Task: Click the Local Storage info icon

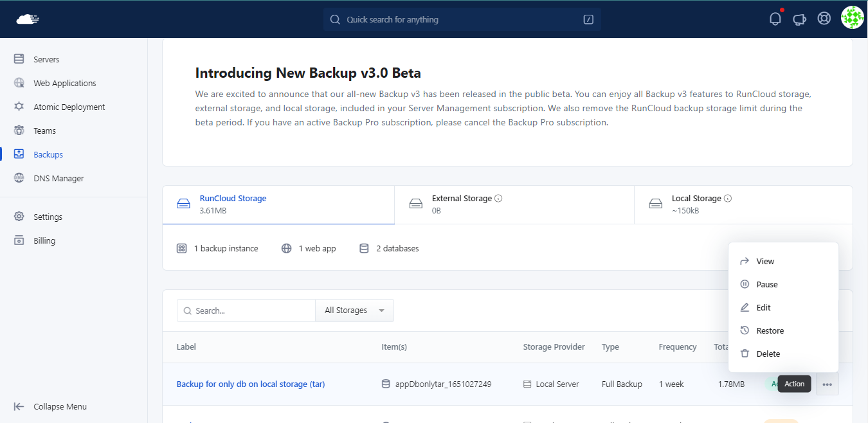Action: (x=728, y=199)
